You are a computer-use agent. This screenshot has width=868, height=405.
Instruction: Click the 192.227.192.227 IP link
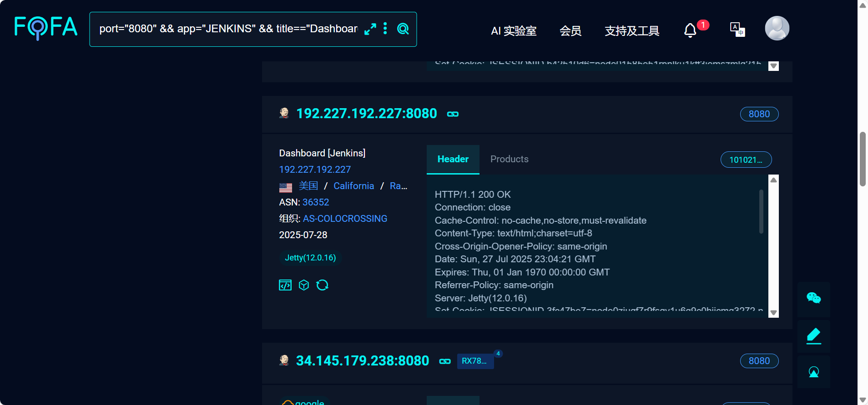315,170
